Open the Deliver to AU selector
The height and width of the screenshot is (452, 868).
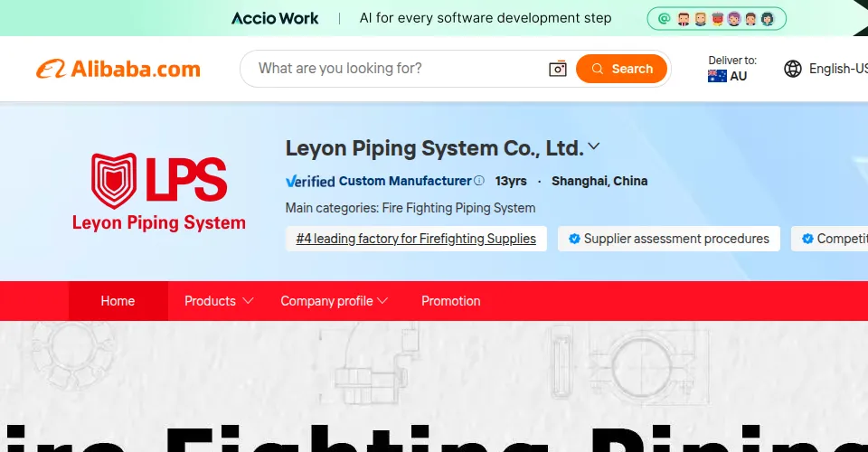click(731, 69)
